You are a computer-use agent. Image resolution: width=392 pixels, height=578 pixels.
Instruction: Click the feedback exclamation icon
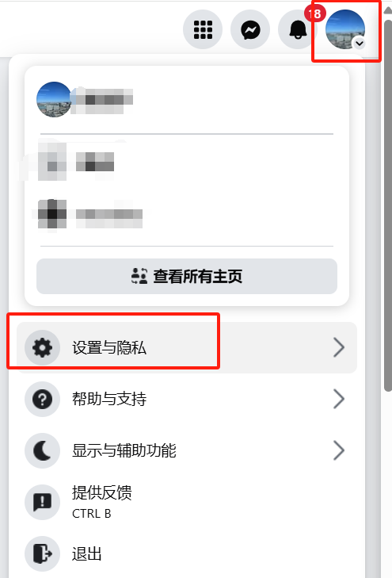pos(42,502)
